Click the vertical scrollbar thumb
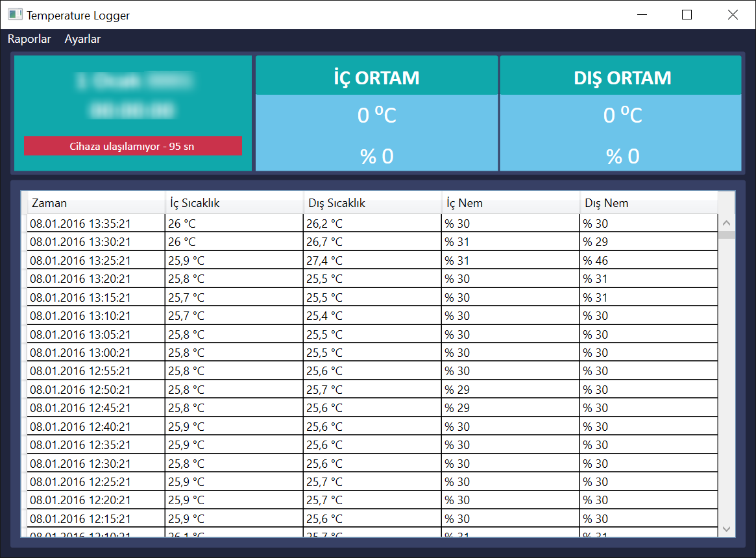This screenshot has height=558, width=756. 726,235
